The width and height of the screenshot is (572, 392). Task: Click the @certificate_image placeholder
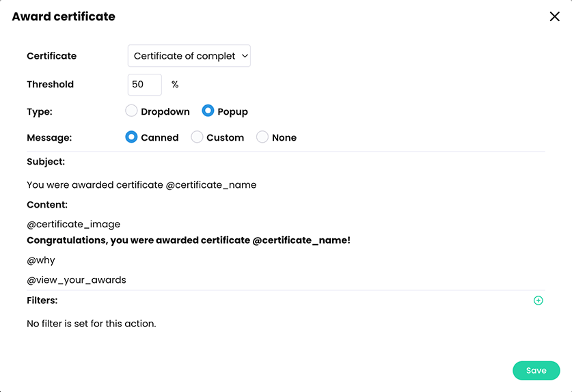click(x=73, y=224)
